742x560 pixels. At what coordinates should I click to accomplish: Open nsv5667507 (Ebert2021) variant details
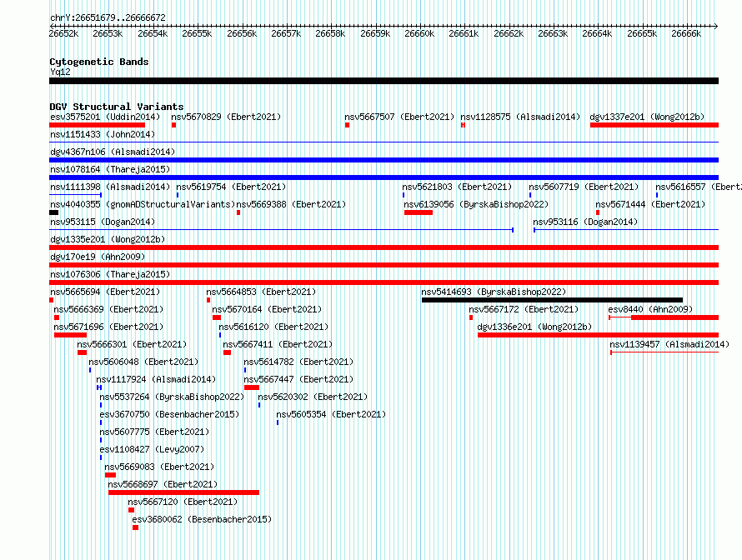point(399,117)
